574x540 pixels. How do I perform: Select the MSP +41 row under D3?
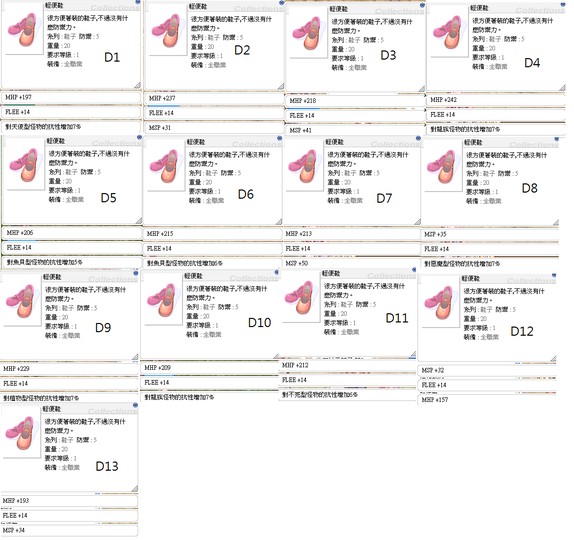[355, 130]
